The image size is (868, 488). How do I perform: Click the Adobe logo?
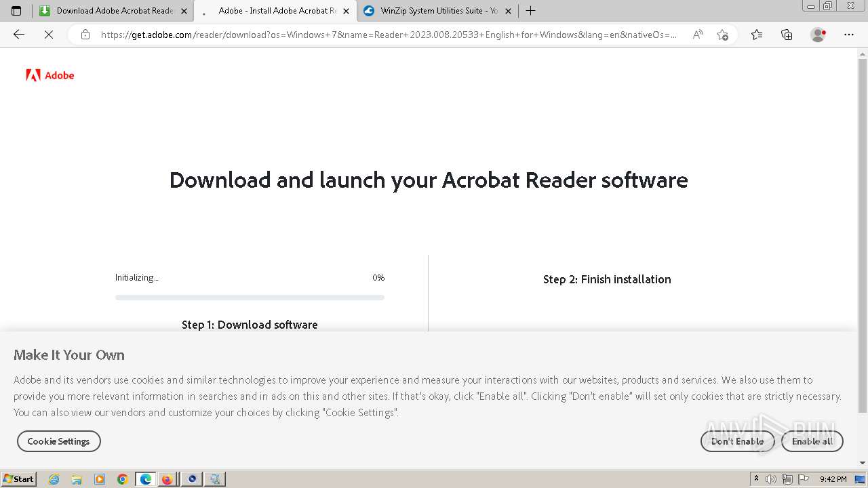(x=50, y=75)
